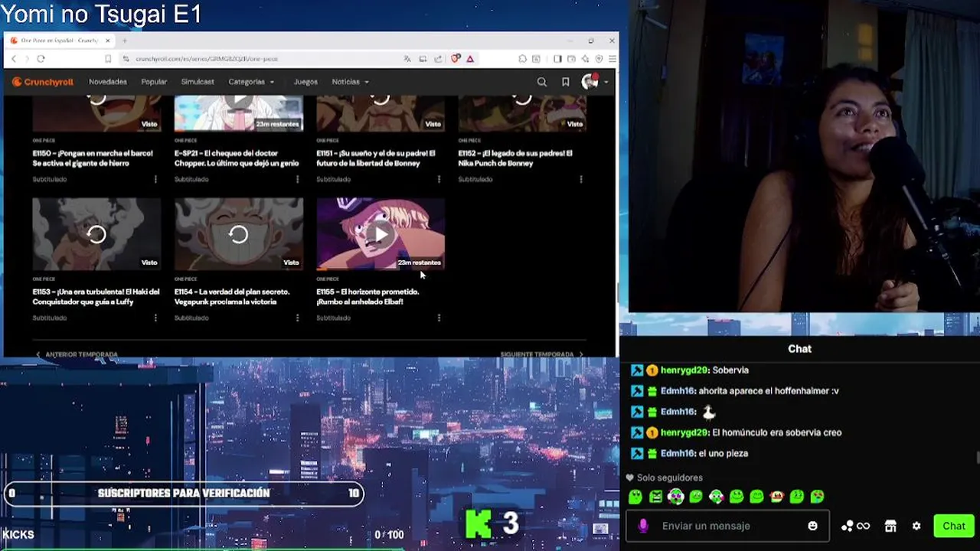Open the browser wallet icon

click(571, 59)
